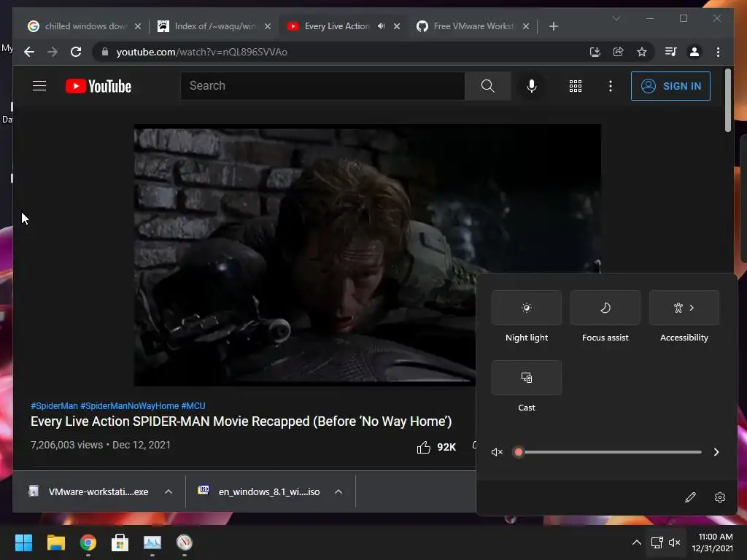
Task: Open the Windows Start button
Action: click(x=23, y=542)
